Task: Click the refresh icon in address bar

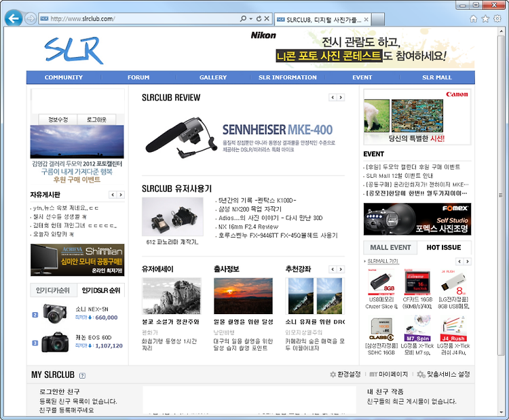Action: 259,18
